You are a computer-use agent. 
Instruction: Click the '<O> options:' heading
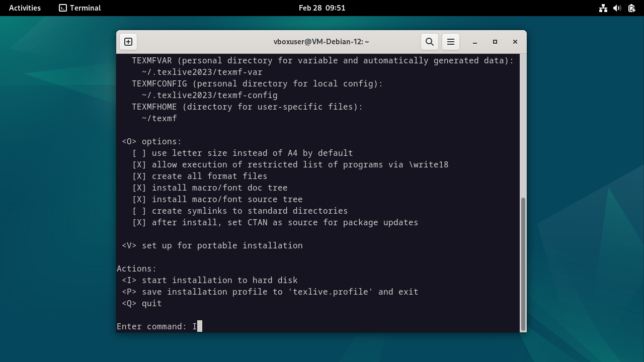pos(152,141)
